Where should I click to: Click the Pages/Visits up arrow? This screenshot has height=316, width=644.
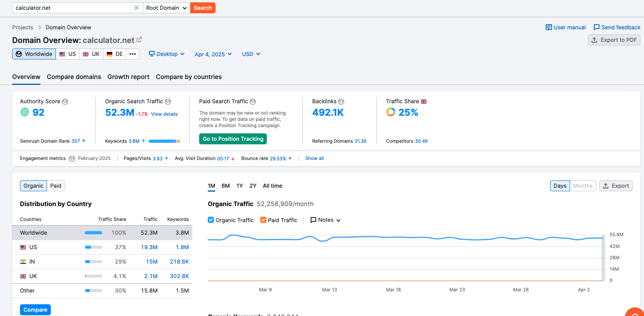pos(166,159)
